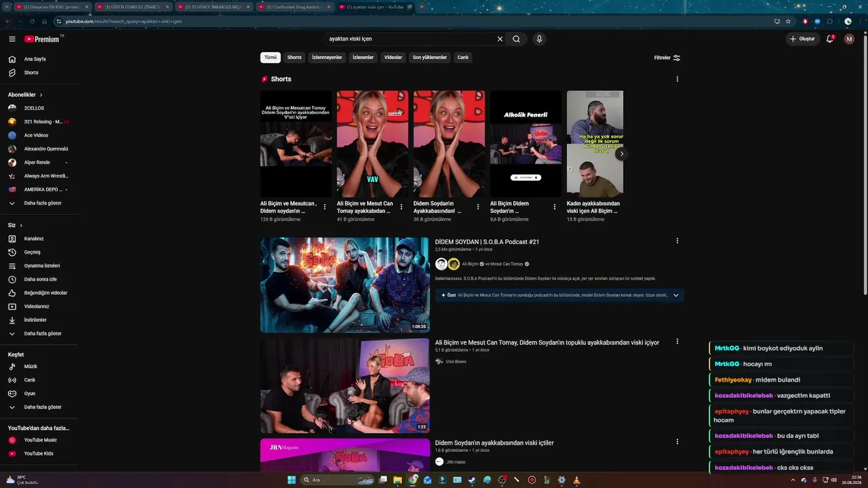Click the magnifier search button
Viewport: 868px width, 488px height.
pyautogui.click(x=516, y=39)
